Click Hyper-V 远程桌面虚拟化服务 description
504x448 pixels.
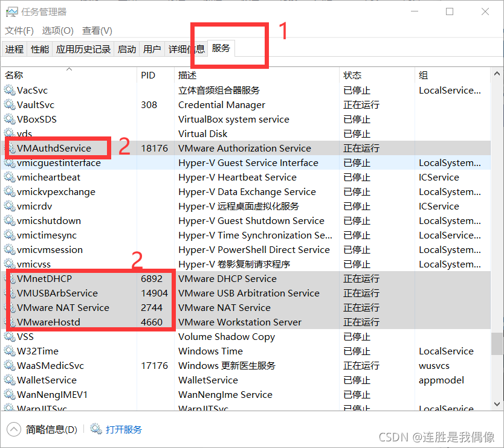coord(239,206)
